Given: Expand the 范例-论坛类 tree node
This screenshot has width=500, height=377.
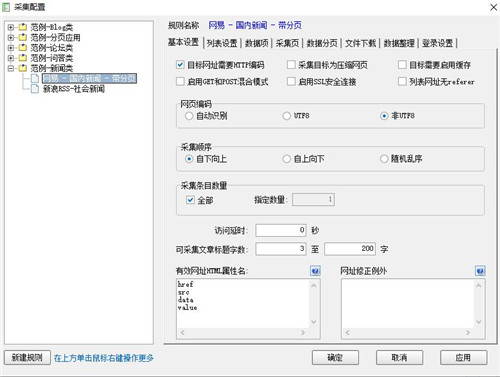Looking at the screenshot, I should [x=11, y=48].
